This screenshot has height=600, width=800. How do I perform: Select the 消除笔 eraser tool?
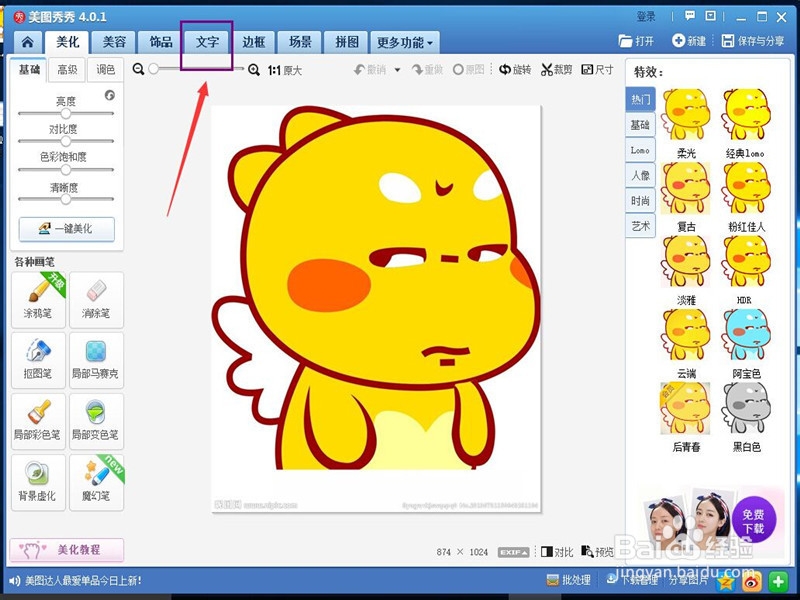[96, 299]
